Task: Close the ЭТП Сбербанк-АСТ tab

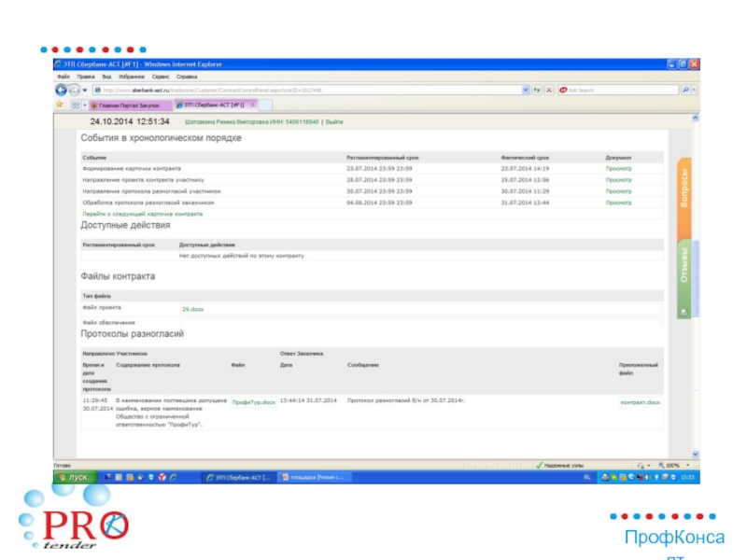Action: point(252,105)
